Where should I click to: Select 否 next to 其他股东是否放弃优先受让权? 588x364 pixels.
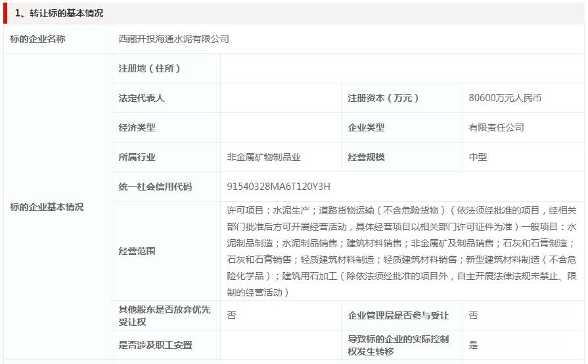tap(232, 315)
